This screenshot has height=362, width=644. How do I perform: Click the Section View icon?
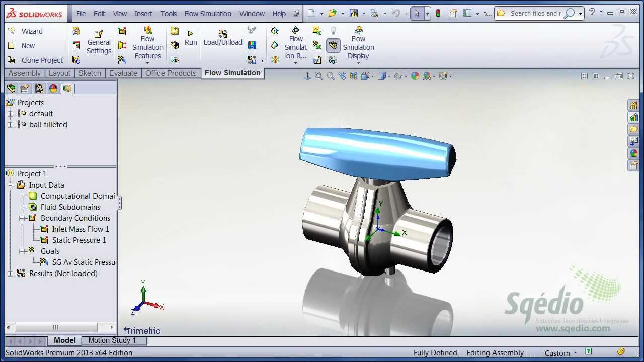[x=354, y=76]
